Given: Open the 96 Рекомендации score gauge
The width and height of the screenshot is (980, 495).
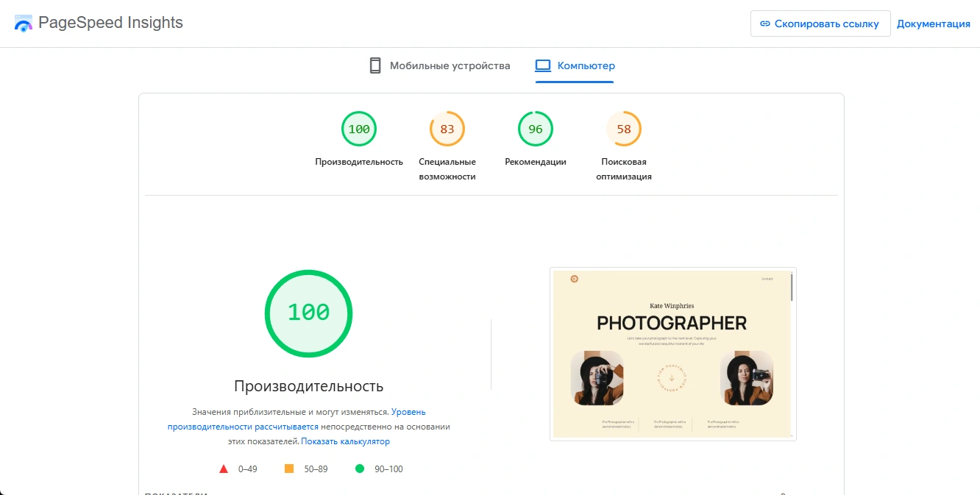Looking at the screenshot, I should pyautogui.click(x=536, y=129).
